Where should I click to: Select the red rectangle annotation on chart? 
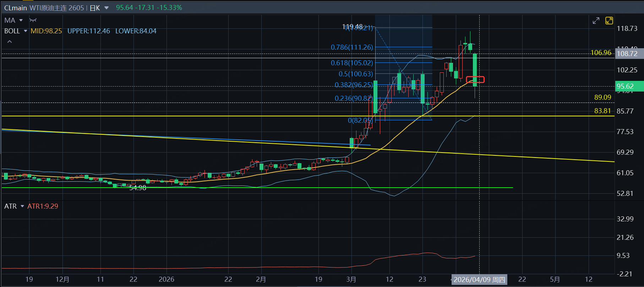tap(475, 79)
